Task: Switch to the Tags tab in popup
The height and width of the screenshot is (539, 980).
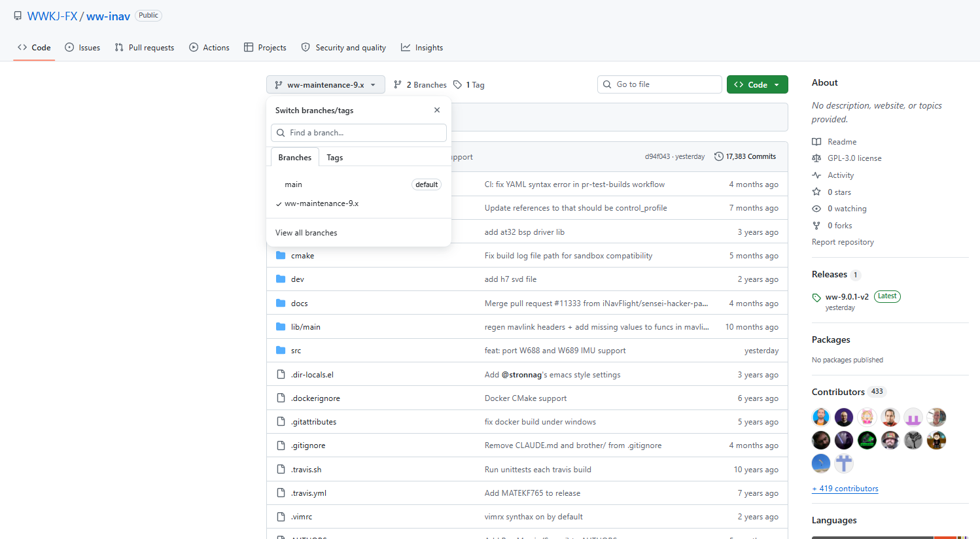Action: [x=335, y=158]
